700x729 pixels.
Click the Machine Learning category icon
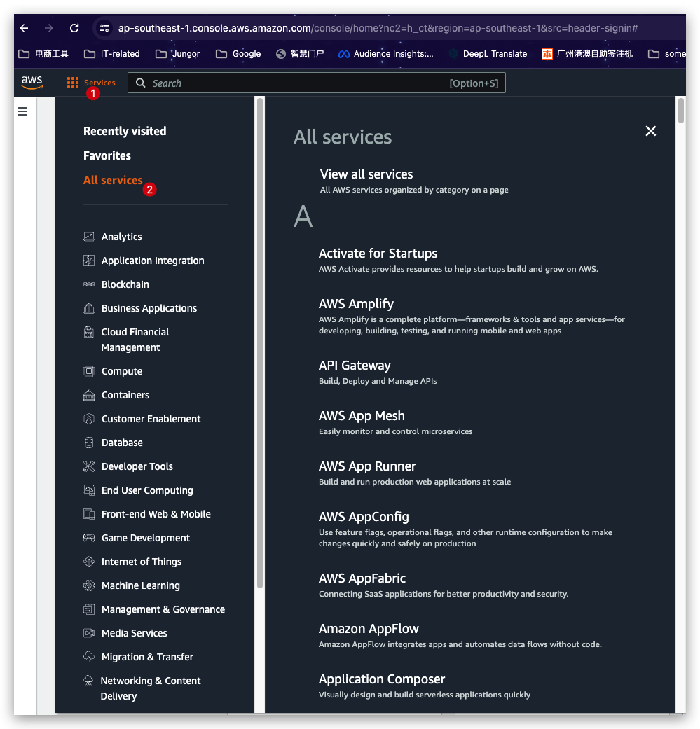click(89, 585)
